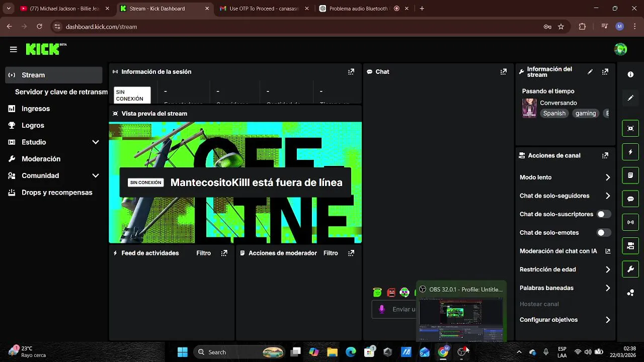Open the user profile avatar menu
The image size is (644, 362).
click(x=620, y=49)
